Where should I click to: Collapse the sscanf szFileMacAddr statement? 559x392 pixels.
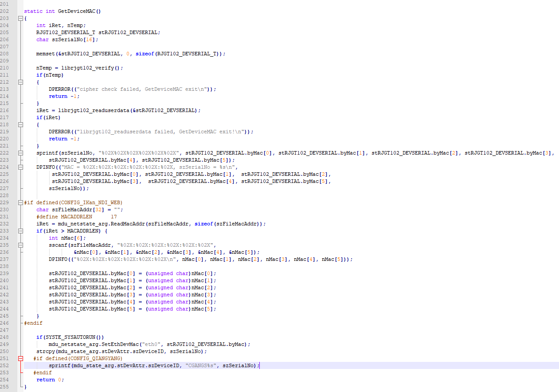click(x=20, y=245)
